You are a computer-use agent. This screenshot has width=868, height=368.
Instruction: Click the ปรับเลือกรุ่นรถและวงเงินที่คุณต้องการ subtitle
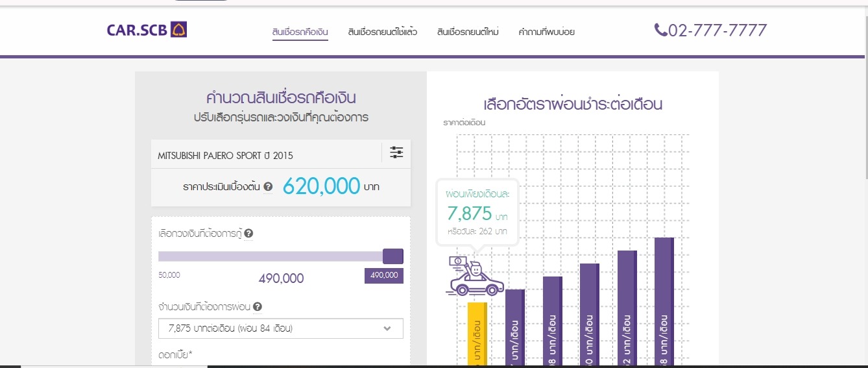tap(281, 118)
